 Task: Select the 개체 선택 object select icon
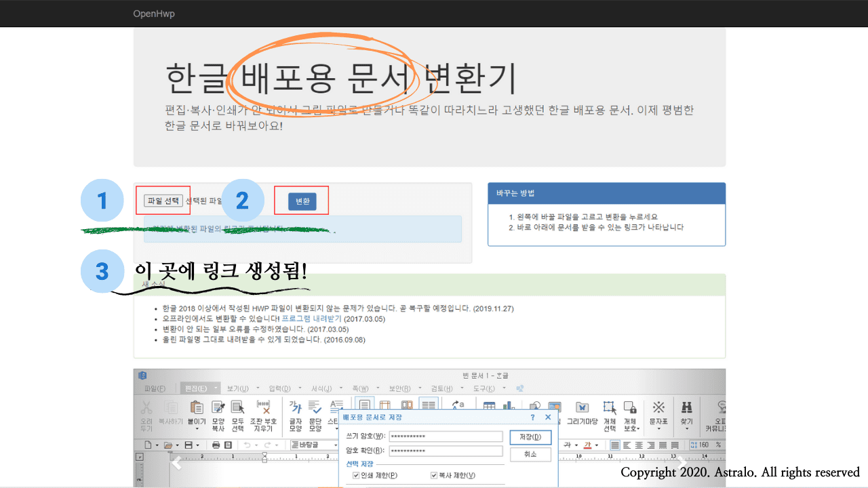tap(609, 407)
